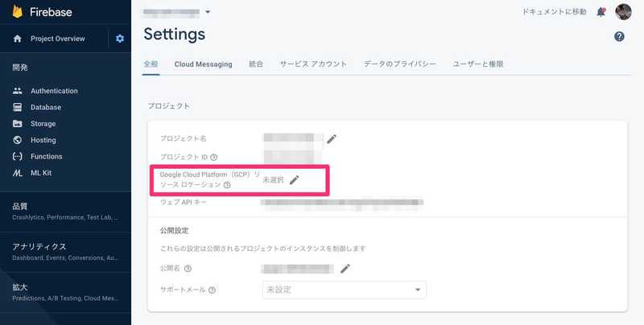Click help icon beside サポートメール
The height and width of the screenshot is (325, 644).
(212, 290)
